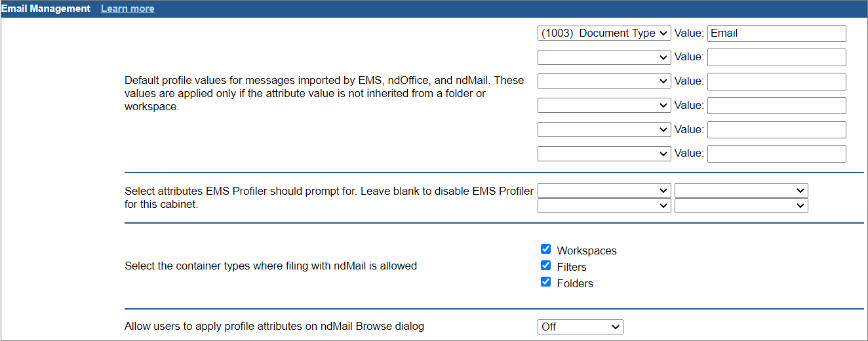Click the third row Value input field
This screenshot has width=868, height=341.
coord(776,81)
